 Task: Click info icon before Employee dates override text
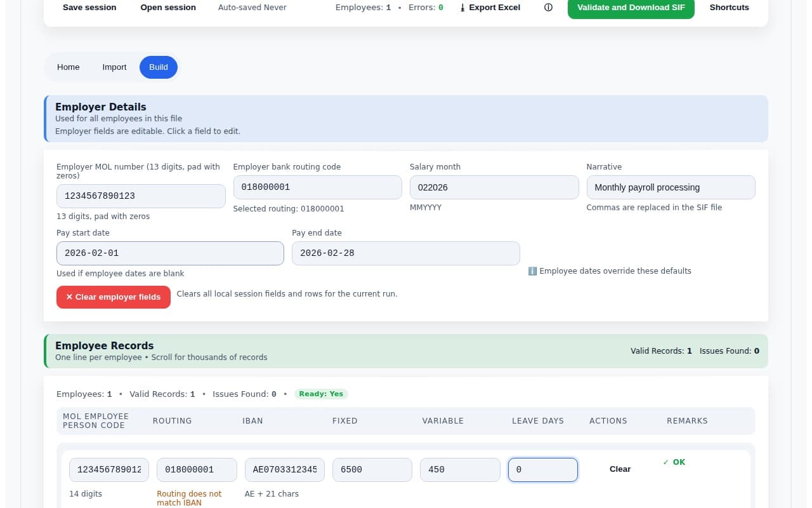pos(532,271)
